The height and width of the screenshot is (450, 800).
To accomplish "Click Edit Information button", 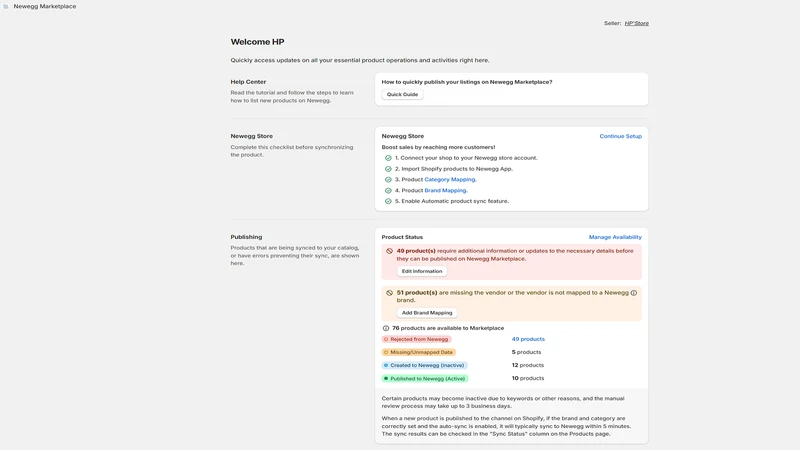I will pyautogui.click(x=422, y=271).
